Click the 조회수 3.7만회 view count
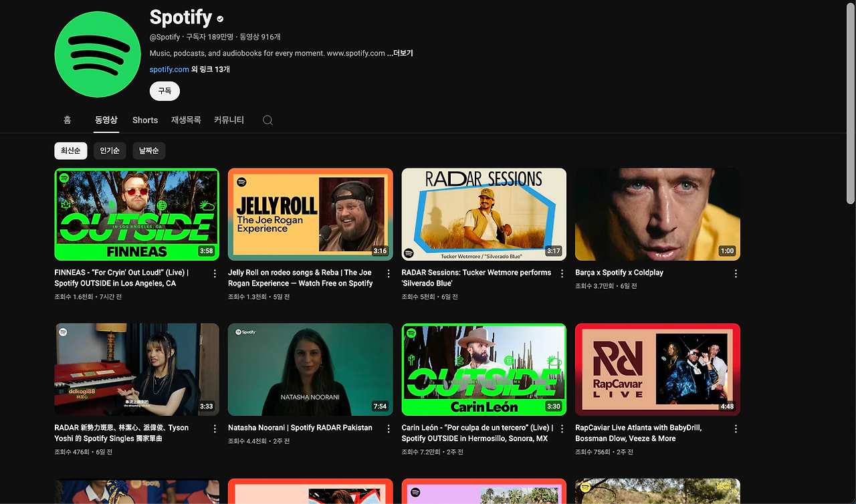This screenshot has height=504, width=856. [595, 286]
